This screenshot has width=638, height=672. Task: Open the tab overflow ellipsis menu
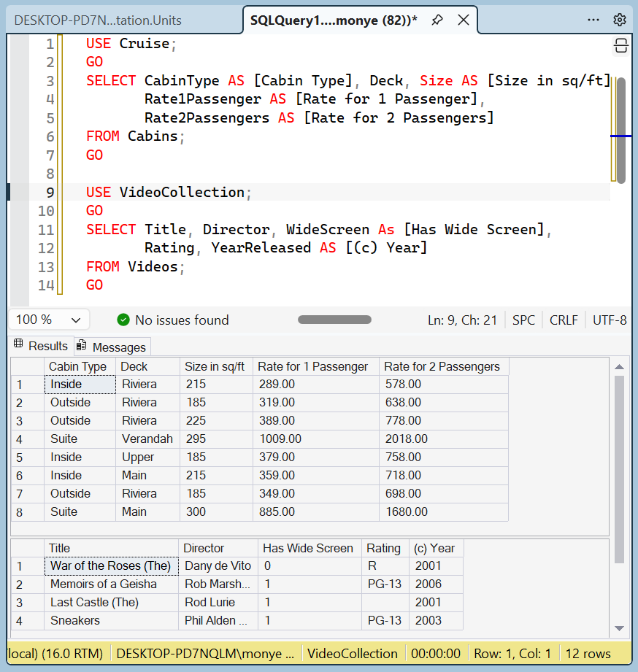pyautogui.click(x=593, y=20)
